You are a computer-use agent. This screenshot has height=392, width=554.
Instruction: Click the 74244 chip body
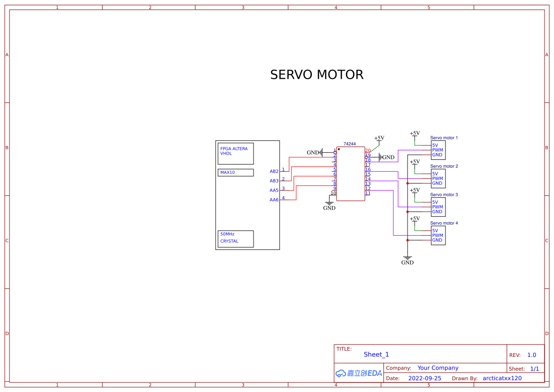351,173
